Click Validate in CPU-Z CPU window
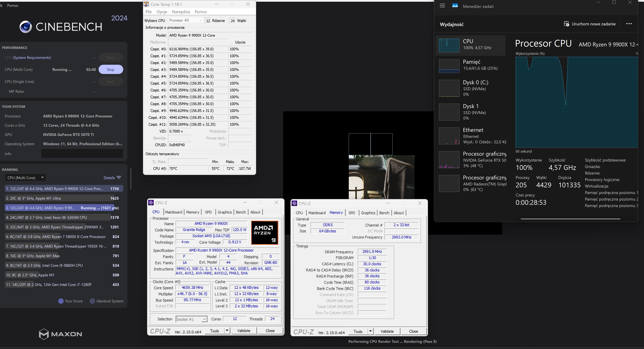This screenshot has width=644, height=349. tap(244, 331)
